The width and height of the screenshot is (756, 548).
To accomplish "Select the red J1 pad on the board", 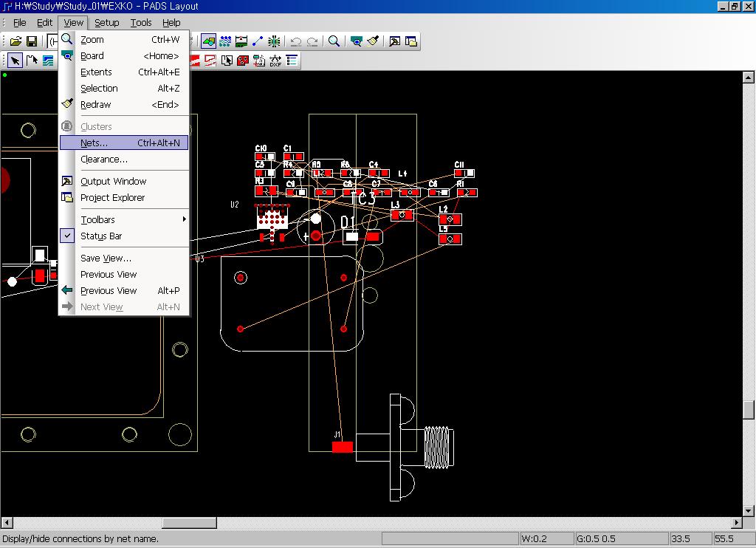I will (343, 447).
